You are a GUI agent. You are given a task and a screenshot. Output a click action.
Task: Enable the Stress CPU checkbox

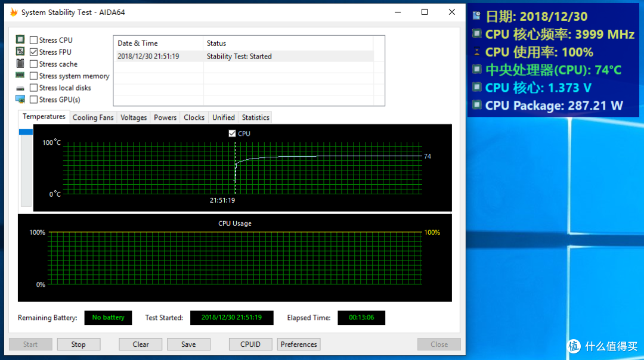33,40
